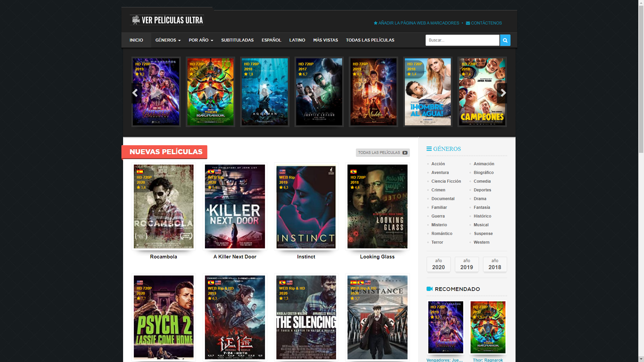This screenshot has height=362, width=644.
Task: Click the envelope icon beside CONTÁCTENOS
Action: [468, 23]
